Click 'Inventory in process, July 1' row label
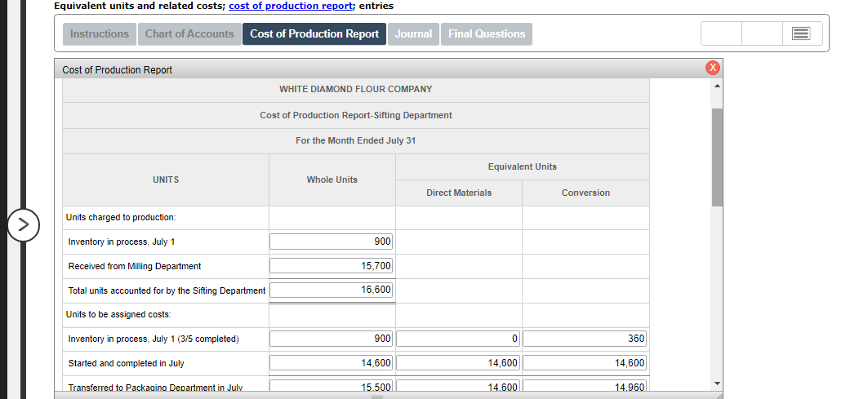 (x=122, y=242)
